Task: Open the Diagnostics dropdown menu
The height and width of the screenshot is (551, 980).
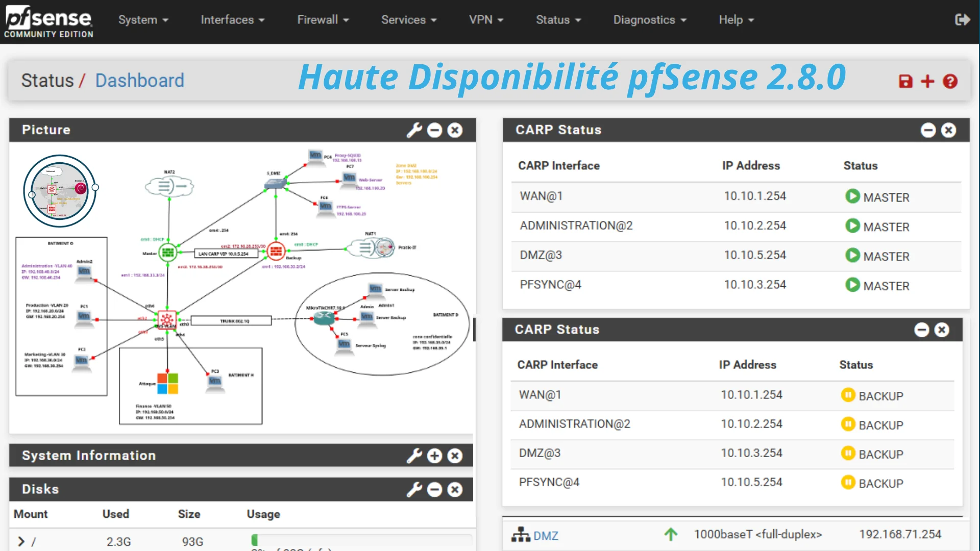Action: coord(650,20)
